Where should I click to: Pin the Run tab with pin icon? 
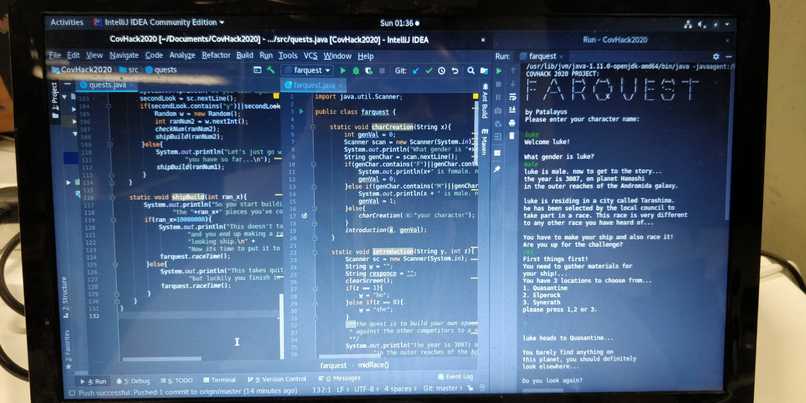[x=498, y=169]
